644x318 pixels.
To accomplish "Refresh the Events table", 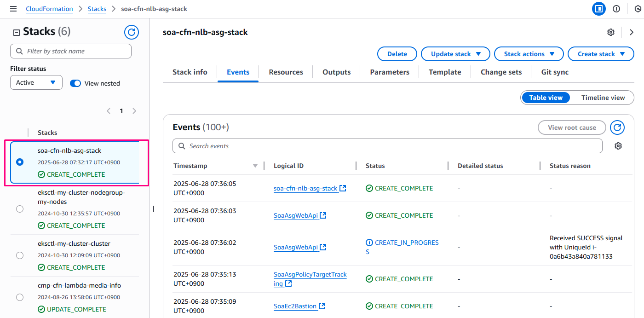I will click(x=617, y=127).
